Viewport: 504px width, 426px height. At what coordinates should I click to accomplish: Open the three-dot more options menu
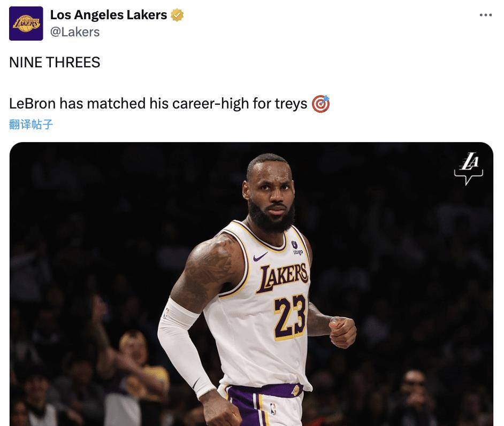coord(485,15)
